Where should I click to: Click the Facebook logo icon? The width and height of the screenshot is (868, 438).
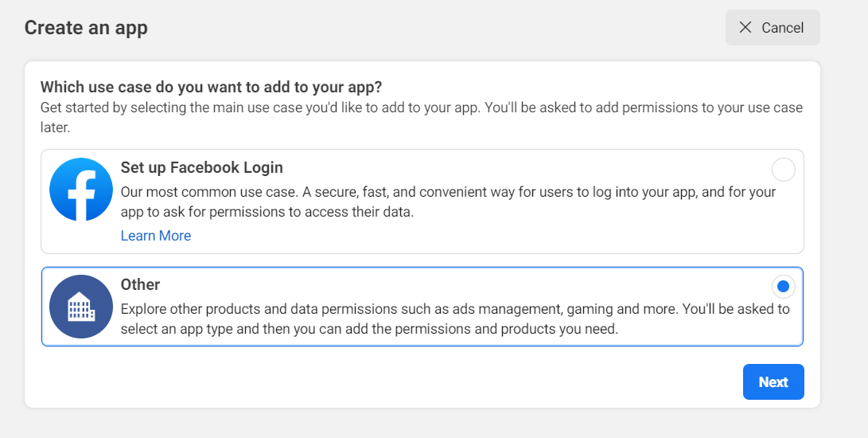[x=81, y=190]
